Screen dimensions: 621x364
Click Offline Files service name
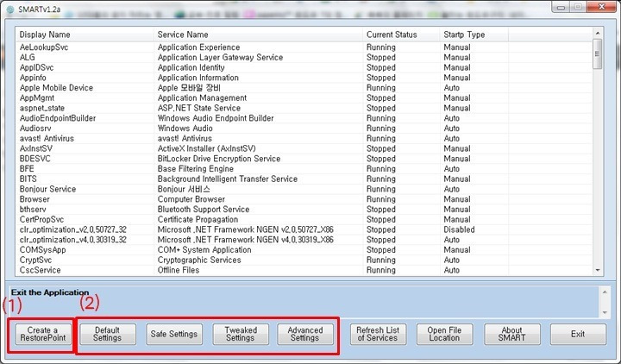coord(179,270)
